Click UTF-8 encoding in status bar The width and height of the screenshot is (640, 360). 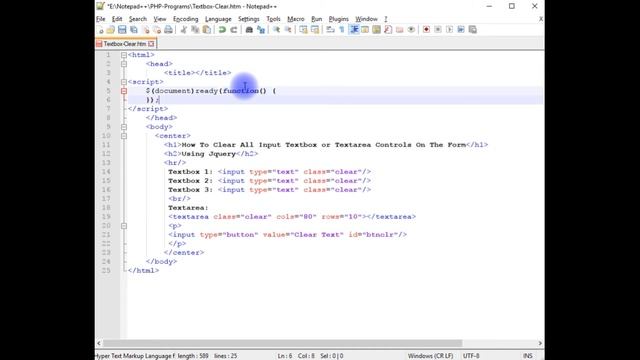point(471,356)
